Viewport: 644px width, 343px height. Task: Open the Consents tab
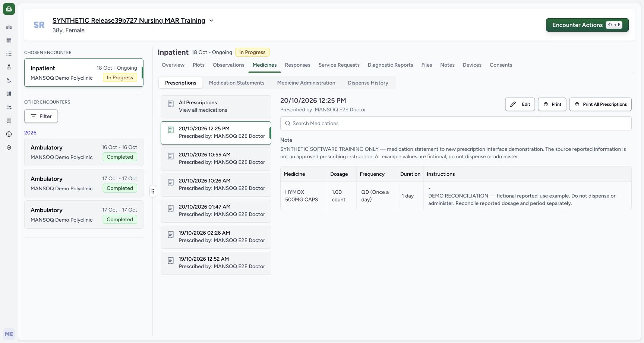click(501, 65)
